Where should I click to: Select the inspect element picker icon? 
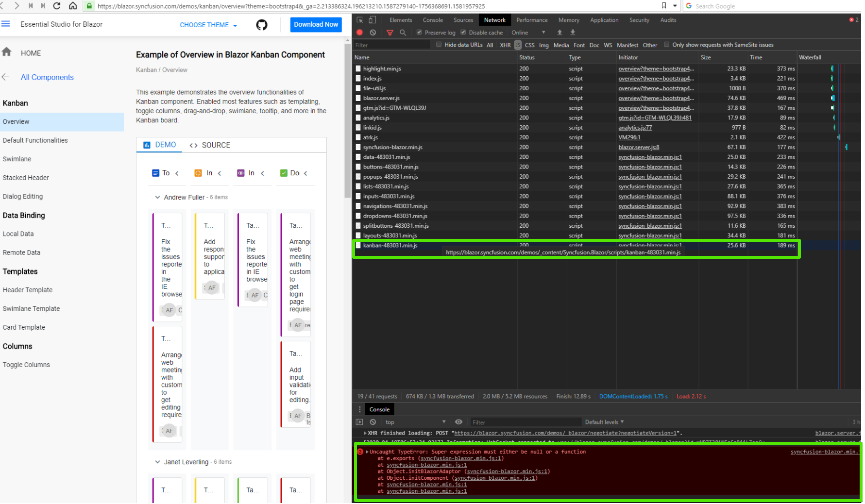click(x=360, y=20)
